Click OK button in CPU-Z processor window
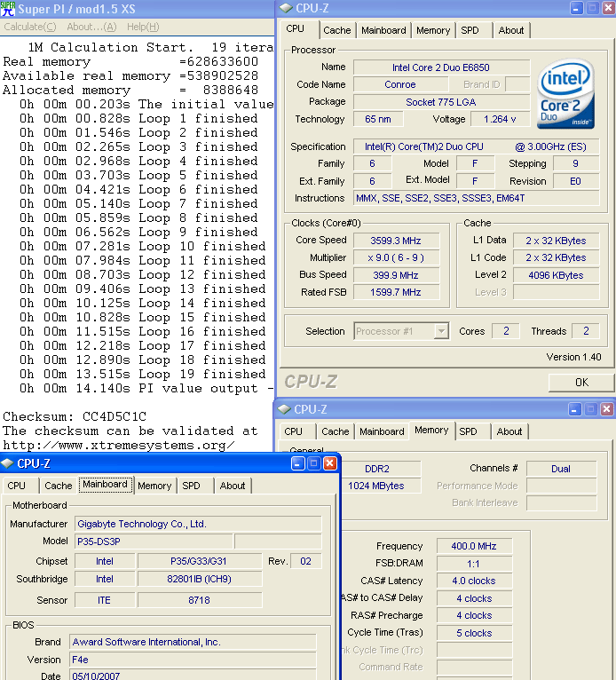Screen dimensions: 616x680 pyautogui.click(x=581, y=382)
